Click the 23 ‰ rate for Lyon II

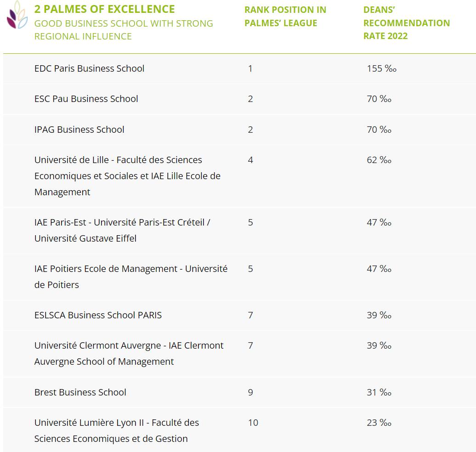click(x=379, y=423)
